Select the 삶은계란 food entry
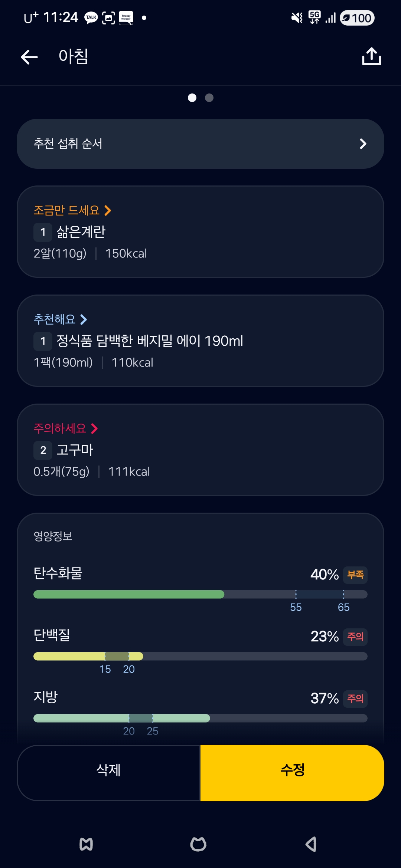 81,232
